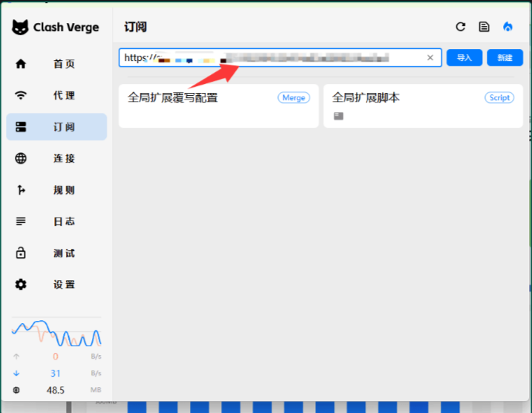Screen dimensions: 532x413
Task: Clear the subscription URL with X icon
Action: [430, 58]
